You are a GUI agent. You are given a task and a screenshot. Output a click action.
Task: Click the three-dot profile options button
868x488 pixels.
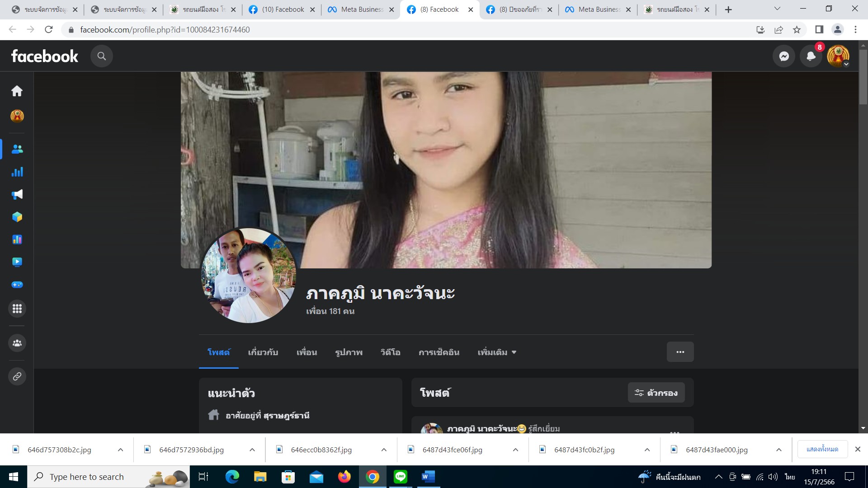pyautogui.click(x=680, y=352)
